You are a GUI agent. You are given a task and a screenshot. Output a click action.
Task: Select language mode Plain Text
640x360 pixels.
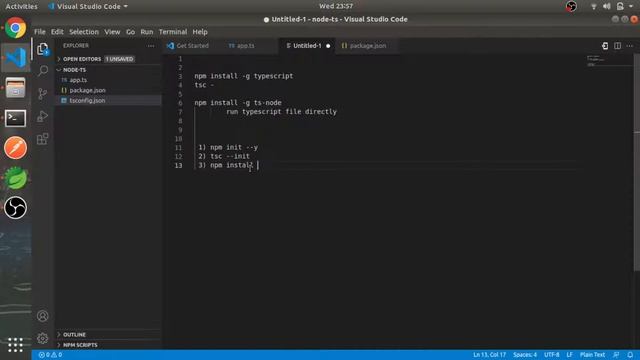coord(592,355)
